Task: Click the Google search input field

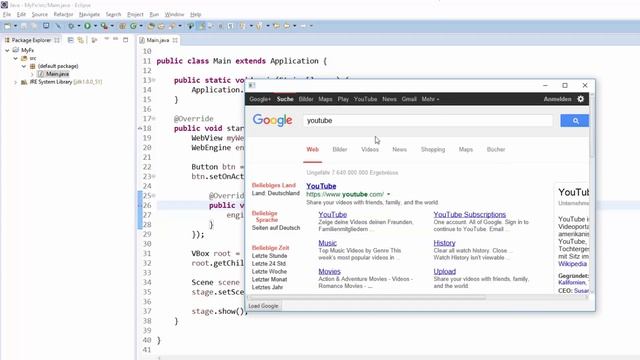Action: point(428,120)
